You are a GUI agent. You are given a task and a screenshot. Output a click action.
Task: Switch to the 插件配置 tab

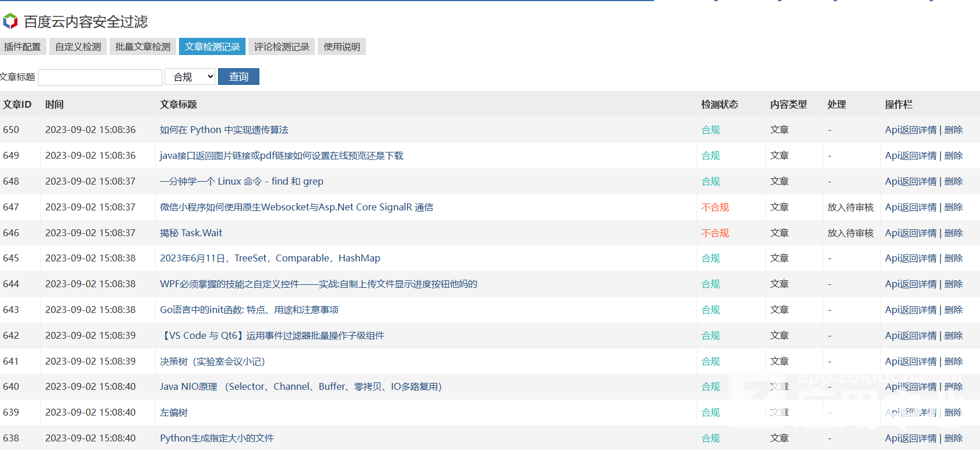(x=22, y=47)
